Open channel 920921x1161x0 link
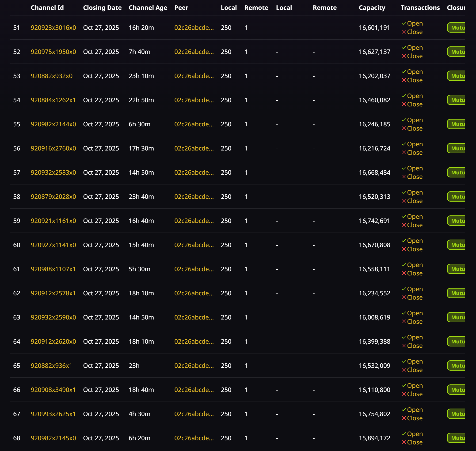This screenshot has width=476, height=451. coord(53,221)
